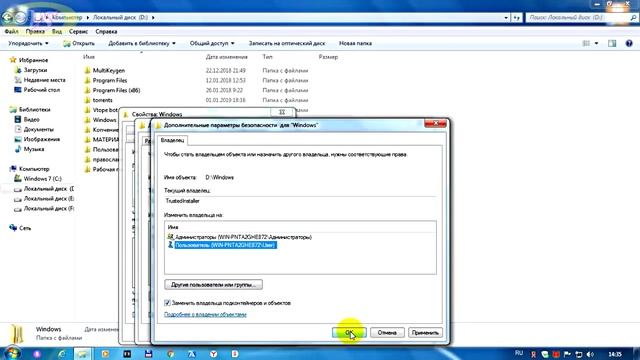Image resolution: width=640 pixels, height=360 pixels.
Task: Click Открыть in the Explorer toolbar
Action: pyautogui.click(x=79, y=43)
